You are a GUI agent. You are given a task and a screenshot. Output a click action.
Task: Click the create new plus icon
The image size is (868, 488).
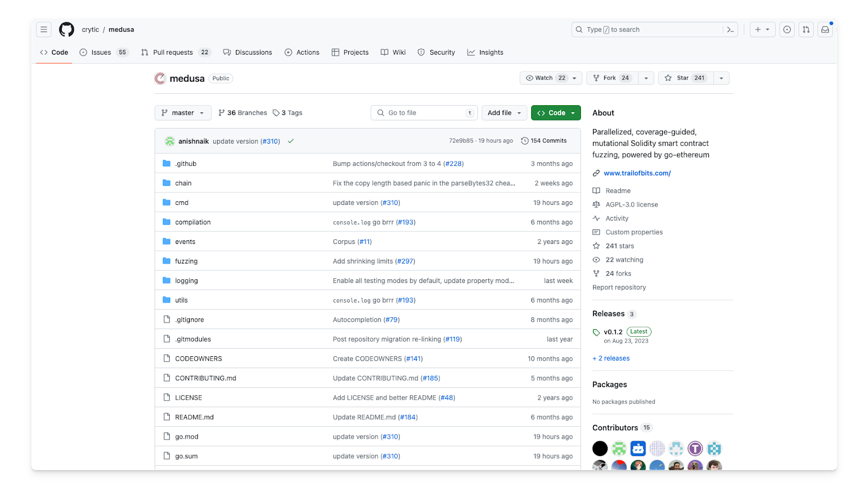point(759,29)
